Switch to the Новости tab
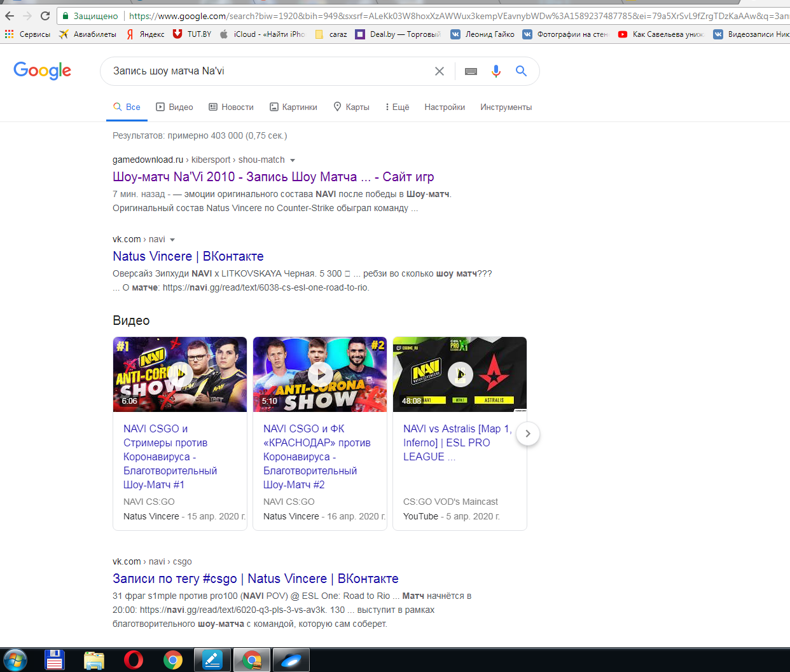Viewport: 790px width, 672px height. point(232,107)
